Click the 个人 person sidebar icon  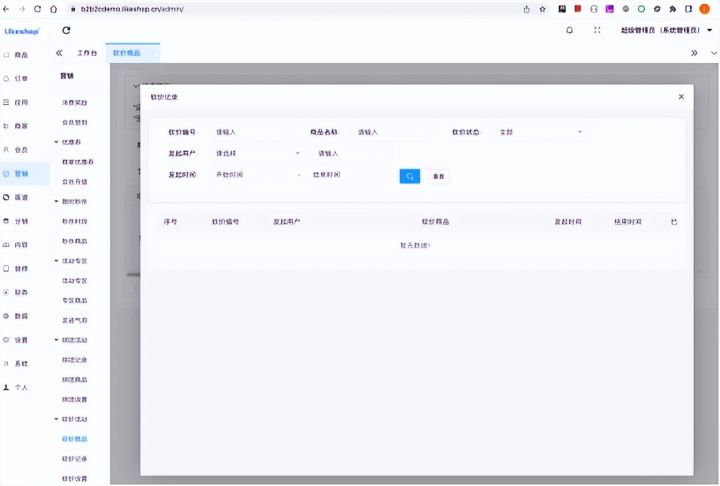click(6, 387)
